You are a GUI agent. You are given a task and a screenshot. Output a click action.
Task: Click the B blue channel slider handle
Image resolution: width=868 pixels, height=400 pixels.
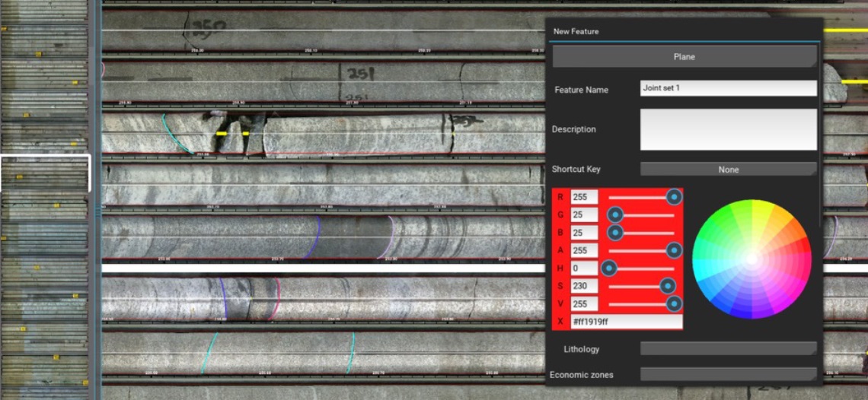[615, 233]
